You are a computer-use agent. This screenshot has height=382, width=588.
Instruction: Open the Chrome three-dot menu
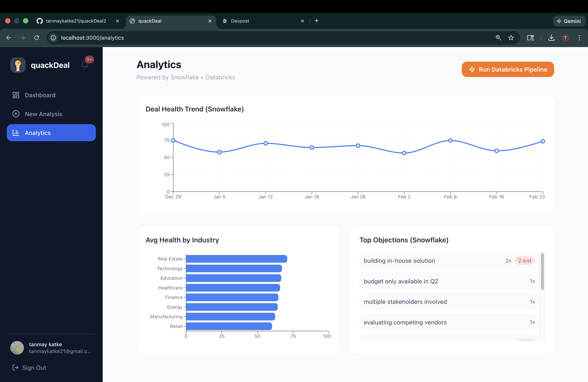(x=579, y=38)
